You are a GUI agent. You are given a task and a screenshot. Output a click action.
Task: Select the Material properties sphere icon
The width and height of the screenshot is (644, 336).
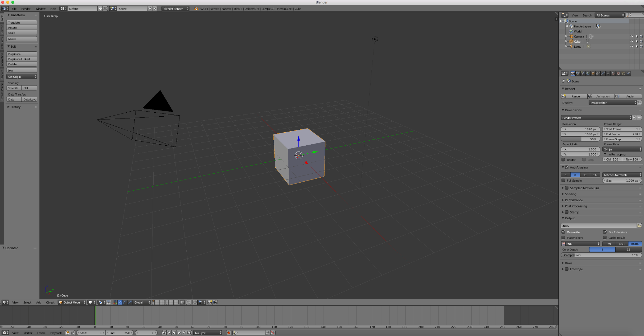tap(613, 73)
